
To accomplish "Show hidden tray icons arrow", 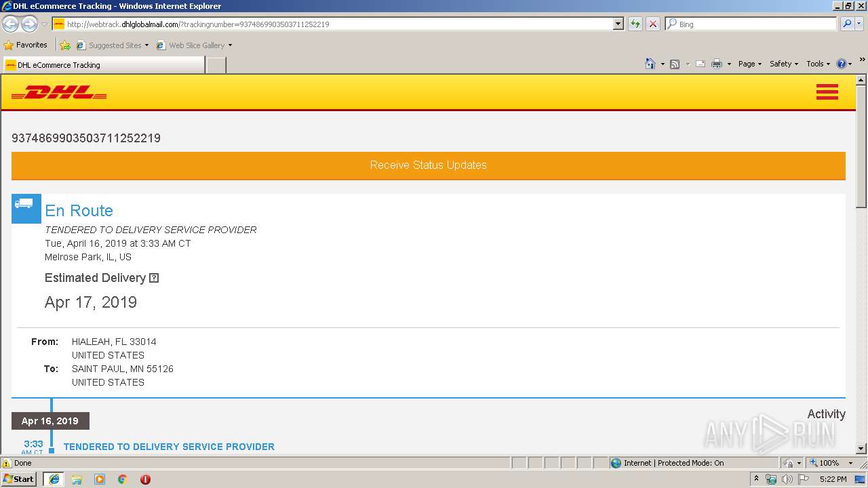I will coord(756,479).
